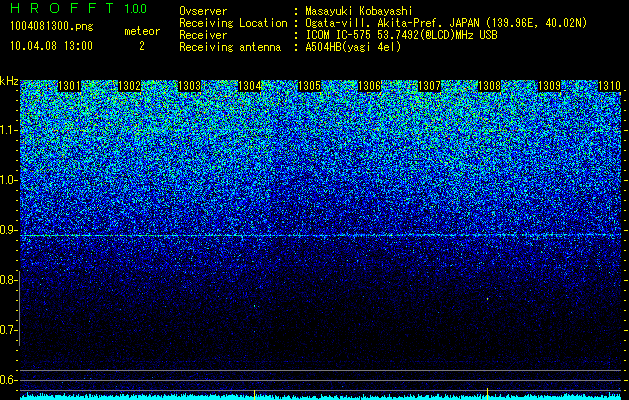Click the 1.0 frequency axis label

[8, 180]
